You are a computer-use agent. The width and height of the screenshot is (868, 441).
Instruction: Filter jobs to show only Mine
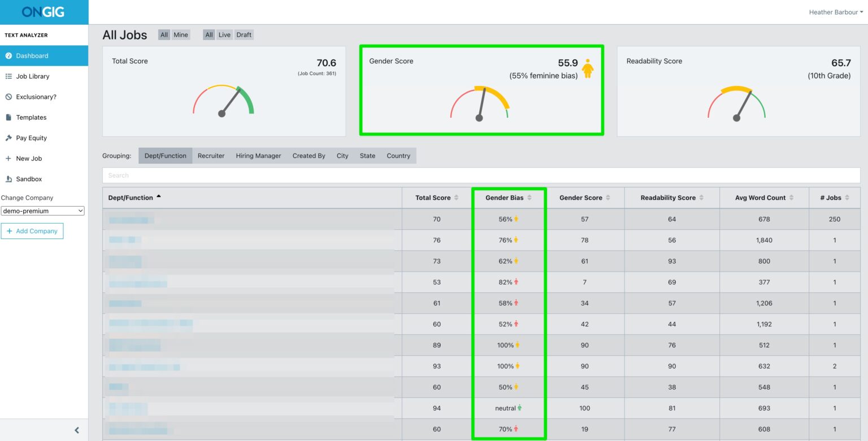pyautogui.click(x=182, y=34)
